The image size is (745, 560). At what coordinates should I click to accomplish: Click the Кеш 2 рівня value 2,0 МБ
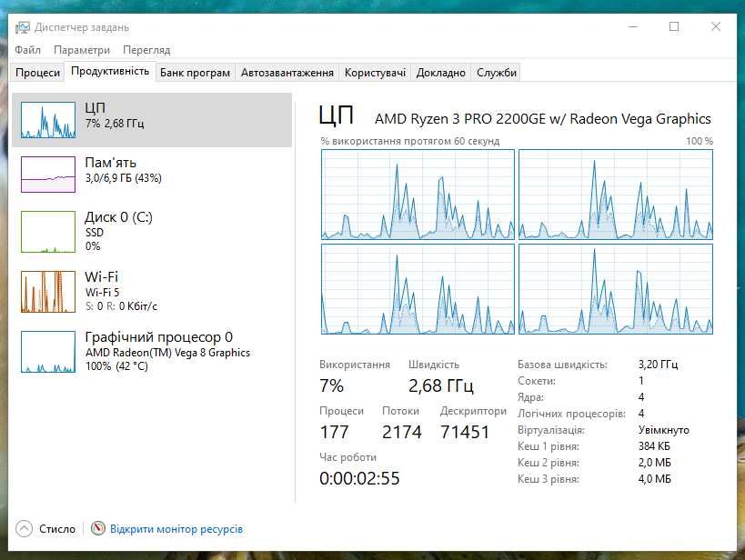(x=655, y=462)
